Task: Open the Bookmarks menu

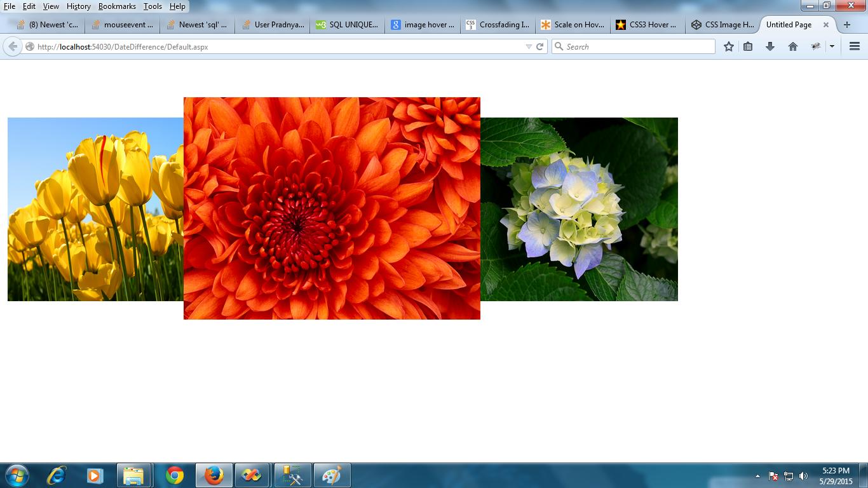Action: click(x=117, y=6)
